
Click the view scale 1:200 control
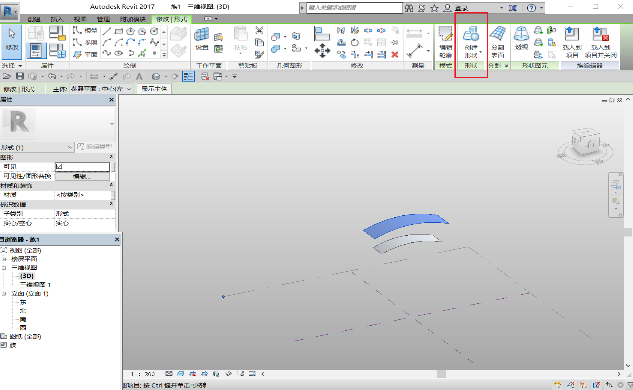(143, 374)
